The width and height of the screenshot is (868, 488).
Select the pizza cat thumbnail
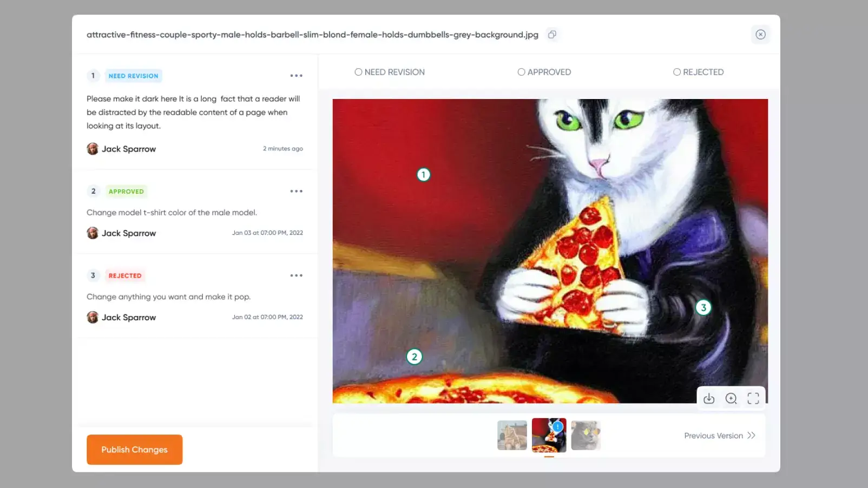tap(549, 436)
